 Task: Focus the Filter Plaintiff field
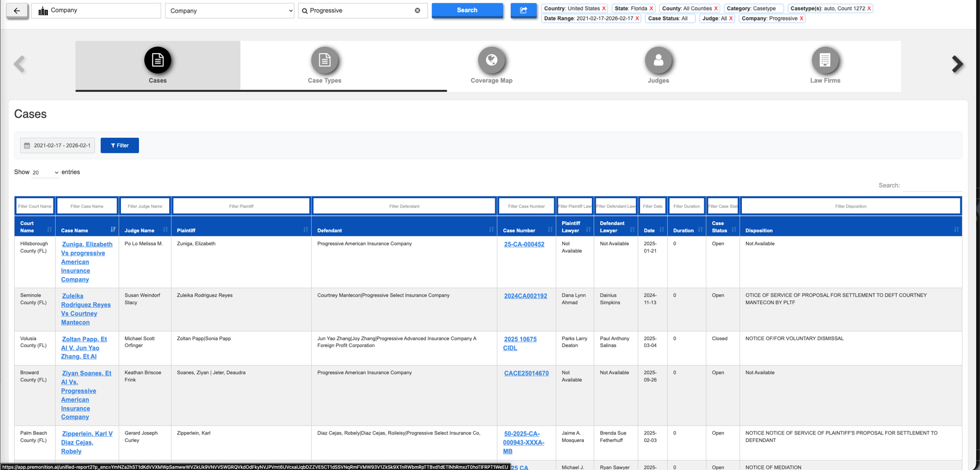tap(241, 206)
